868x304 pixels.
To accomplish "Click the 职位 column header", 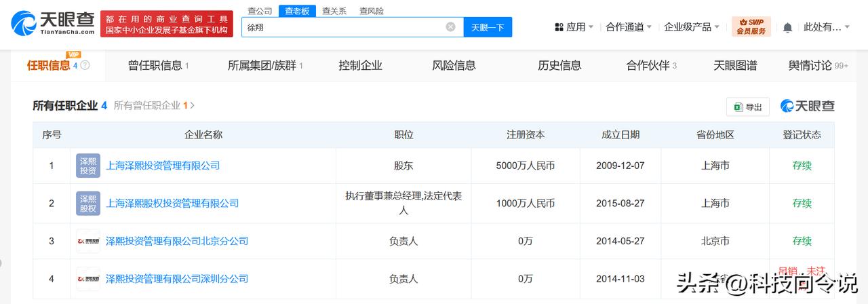I will [x=404, y=135].
